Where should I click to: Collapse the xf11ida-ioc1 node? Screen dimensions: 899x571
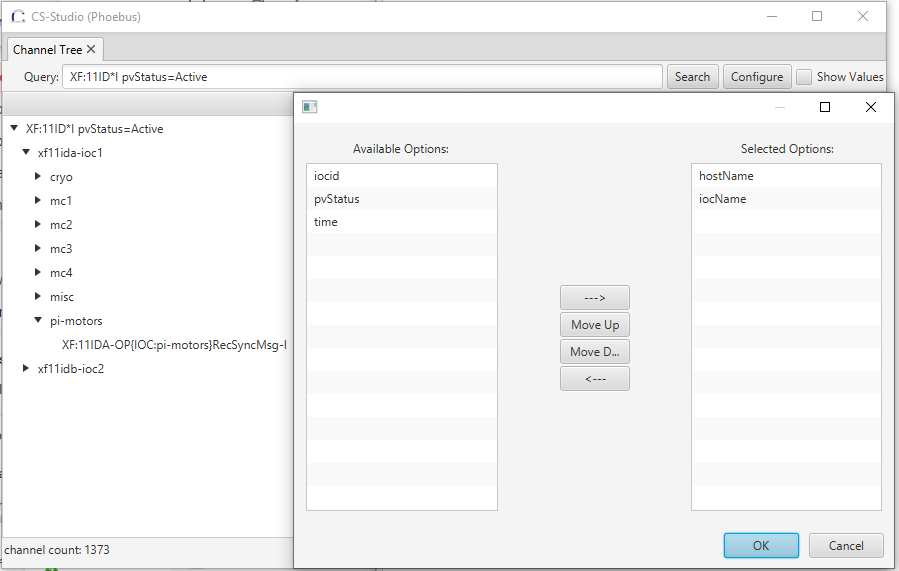pyautogui.click(x=26, y=153)
